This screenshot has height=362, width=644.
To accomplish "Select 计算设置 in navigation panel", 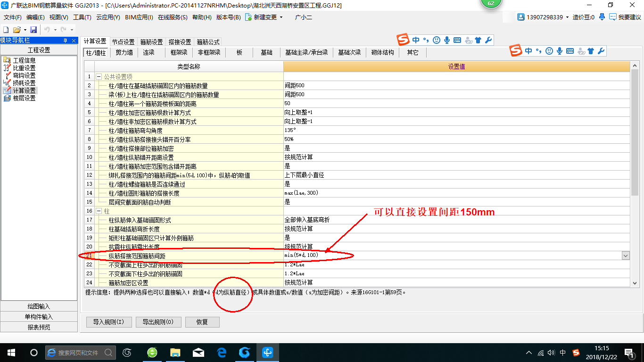I will pos(24,90).
